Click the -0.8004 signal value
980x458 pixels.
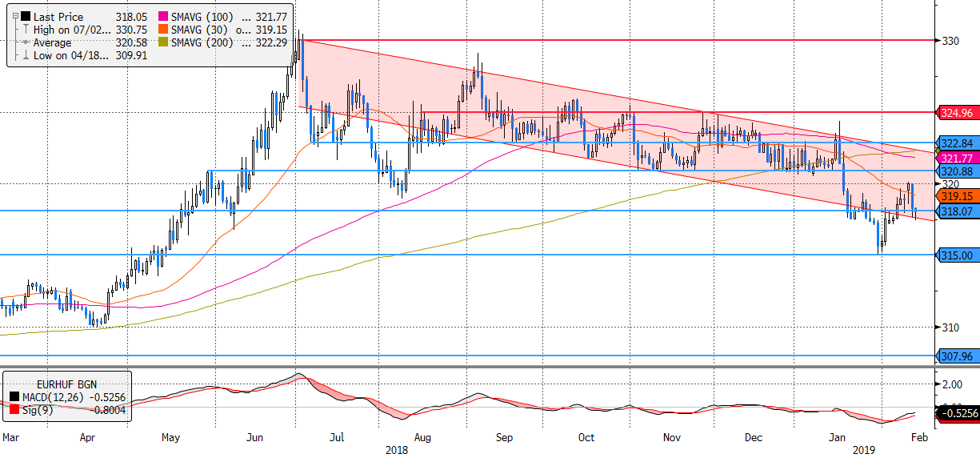pos(107,411)
